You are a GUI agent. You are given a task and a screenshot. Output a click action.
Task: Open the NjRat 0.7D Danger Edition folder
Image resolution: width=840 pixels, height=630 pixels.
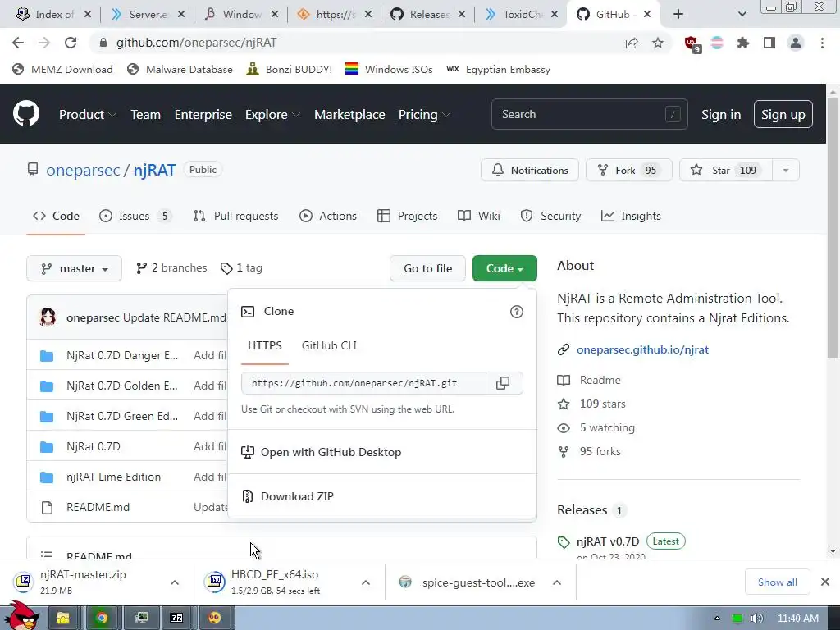[122, 355]
